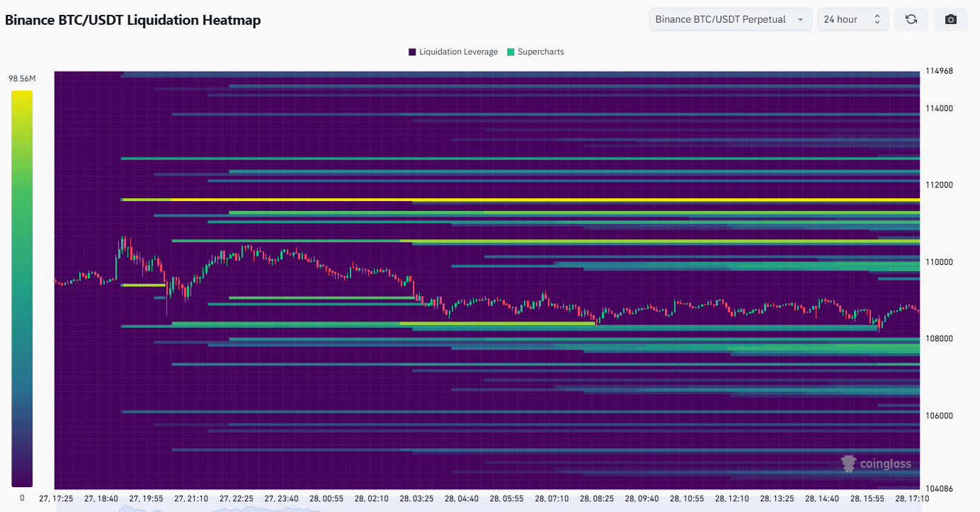
Task: Take a chart screenshot with camera icon
Action: (951, 19)
